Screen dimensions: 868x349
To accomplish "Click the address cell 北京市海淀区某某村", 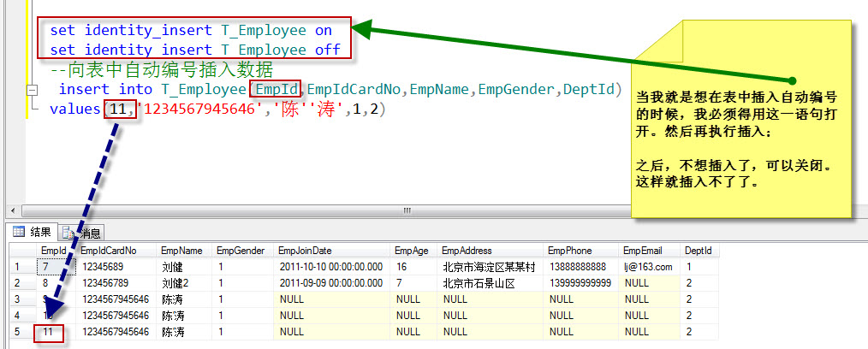I will [x=490, y=267].
